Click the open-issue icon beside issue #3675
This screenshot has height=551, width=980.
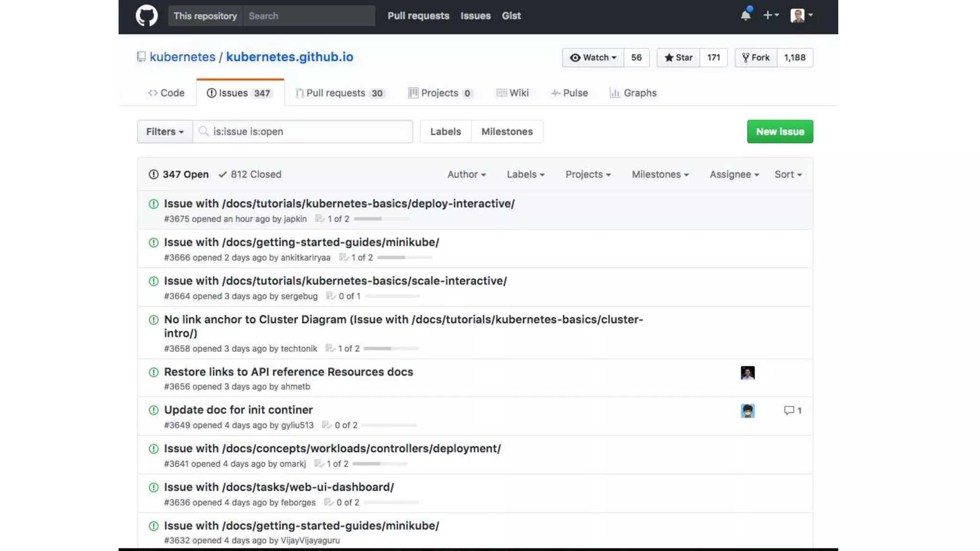tap(154, 204)
